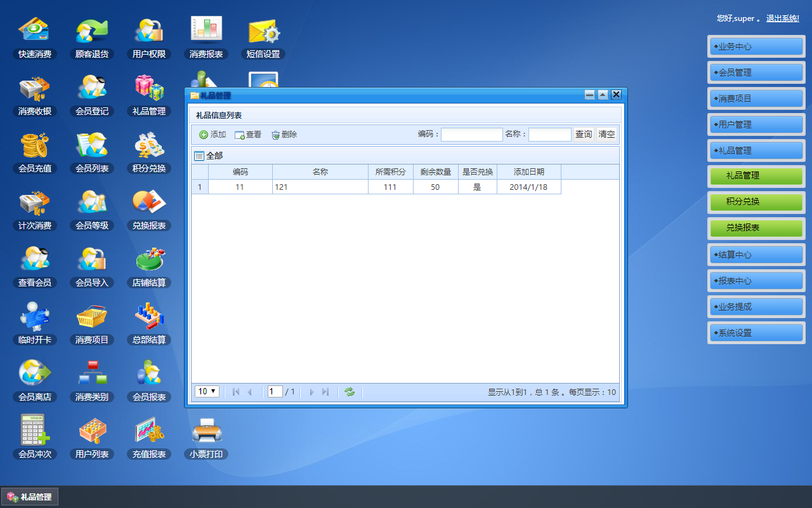
Task: Open the 消费类别 desktop icon
Action: pos(92,381)
